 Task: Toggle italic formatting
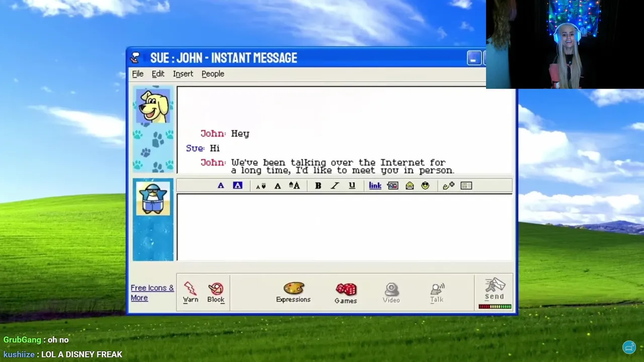click(x=335, y=186)
